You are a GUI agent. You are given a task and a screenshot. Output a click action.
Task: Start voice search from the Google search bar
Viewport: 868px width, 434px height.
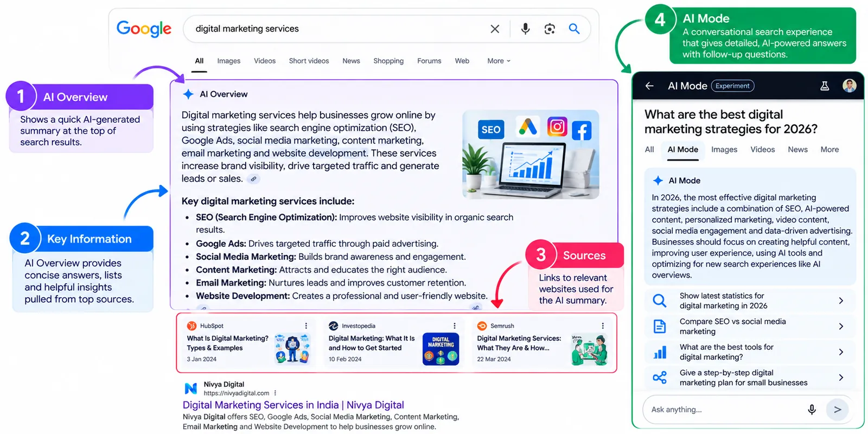(525, 29)
